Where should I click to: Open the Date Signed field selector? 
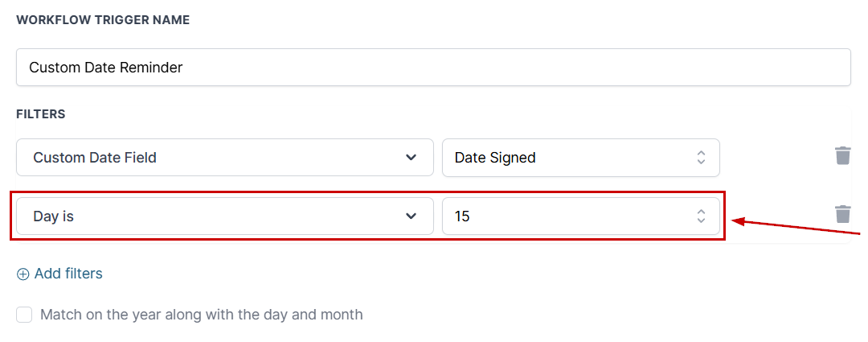(580, 158)
